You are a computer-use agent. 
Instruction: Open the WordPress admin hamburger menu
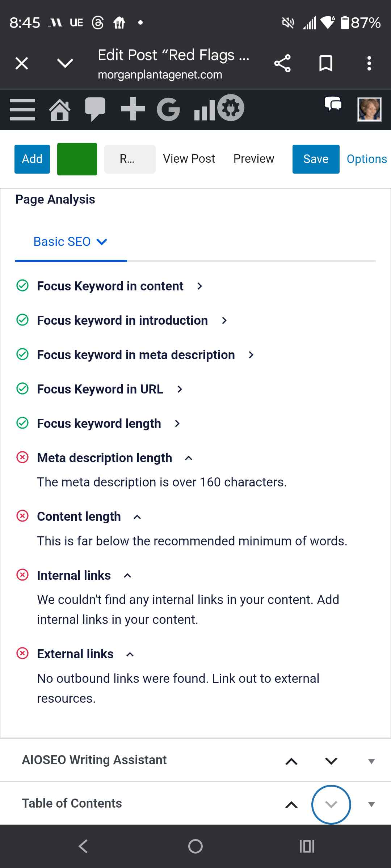click(22, 109)
